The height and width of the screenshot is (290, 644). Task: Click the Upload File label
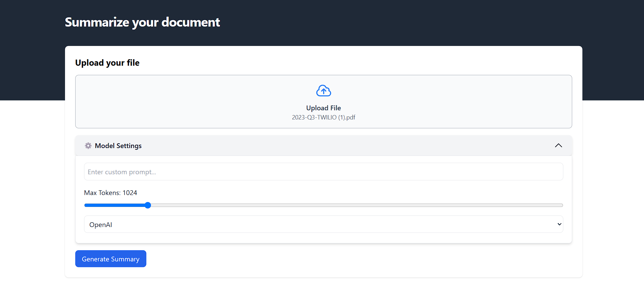(323, 108)
